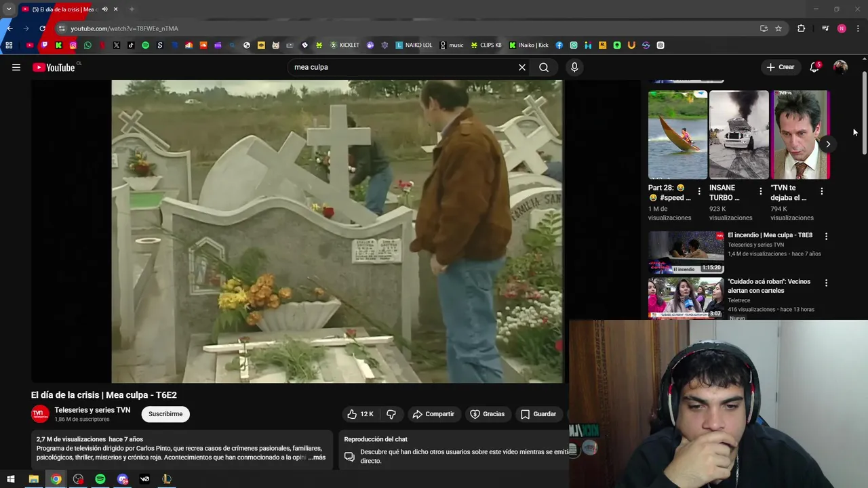Open 'Cuidado acá roban' video thumbnail

pyautogui.click(x=686, y=298)
